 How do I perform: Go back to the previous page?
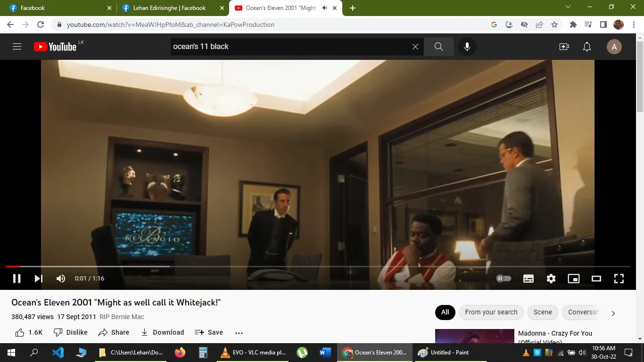click(10, 25)
